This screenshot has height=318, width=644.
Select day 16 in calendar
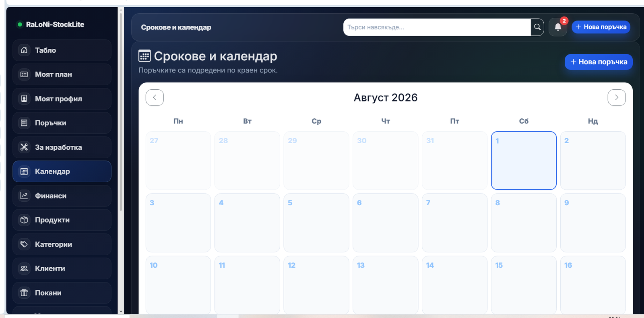tap(593, 285)
